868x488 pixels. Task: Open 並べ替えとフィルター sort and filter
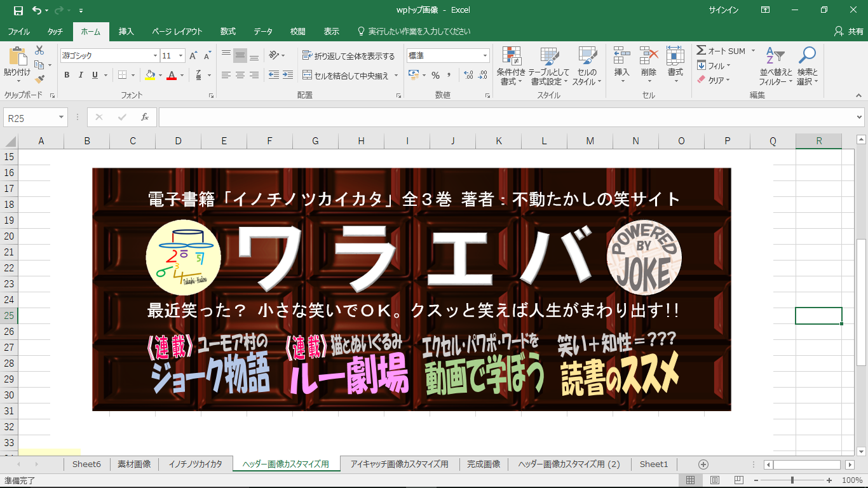tap(776, 65)
